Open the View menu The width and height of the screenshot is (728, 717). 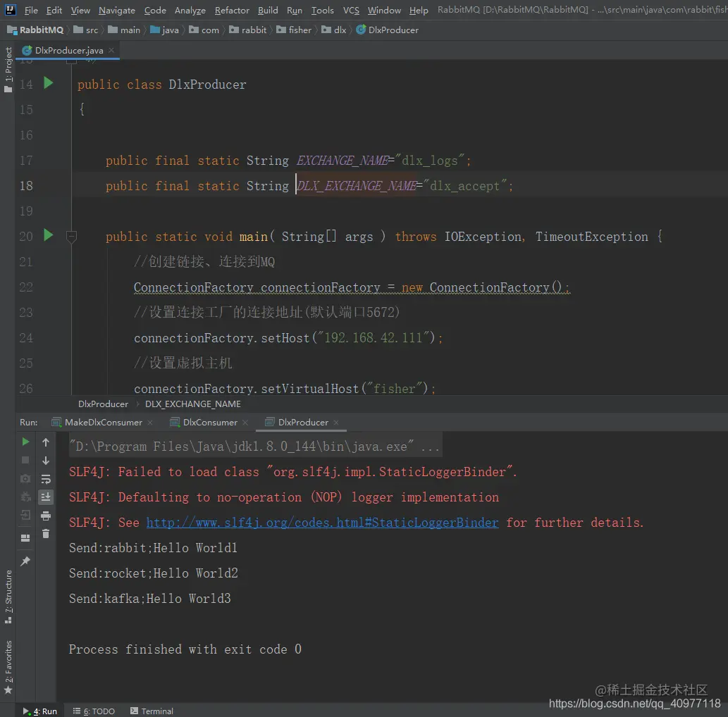(80, 10)
